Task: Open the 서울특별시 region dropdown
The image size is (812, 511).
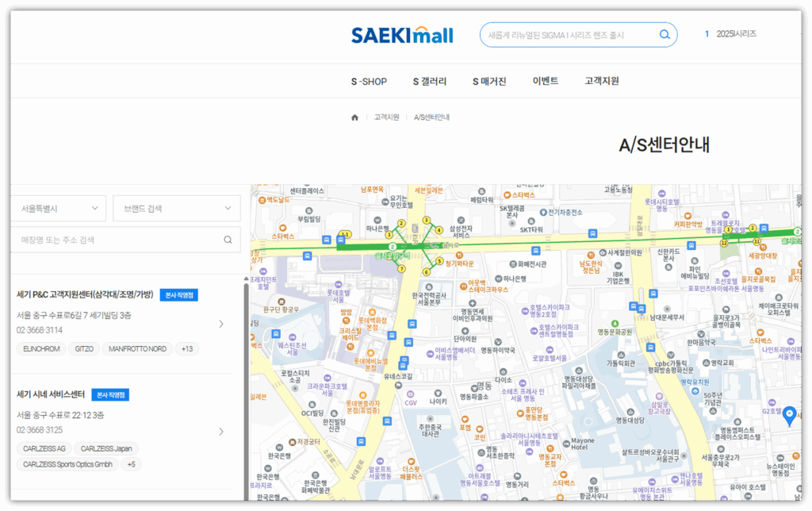Action: tap(59, 208)
